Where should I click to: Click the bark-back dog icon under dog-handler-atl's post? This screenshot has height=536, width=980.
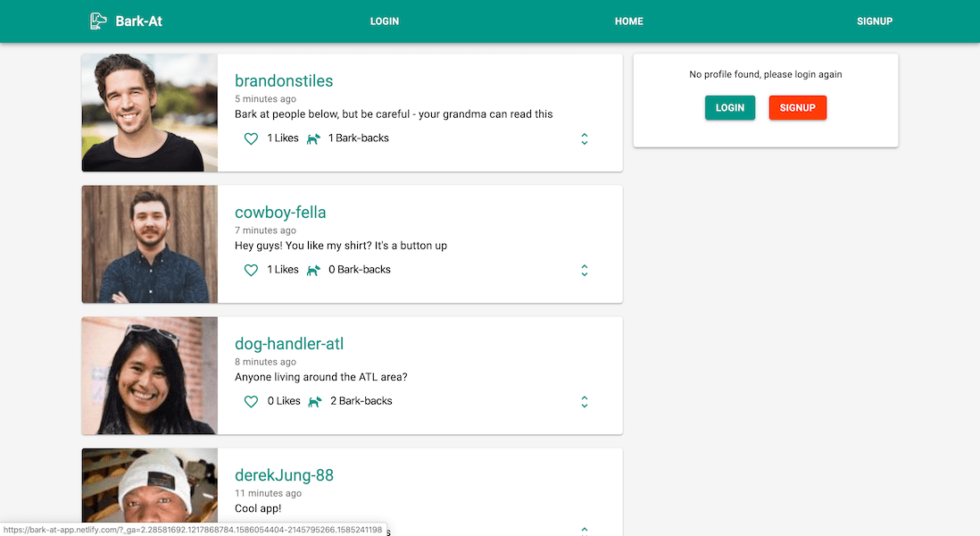(x=314, y=401)
